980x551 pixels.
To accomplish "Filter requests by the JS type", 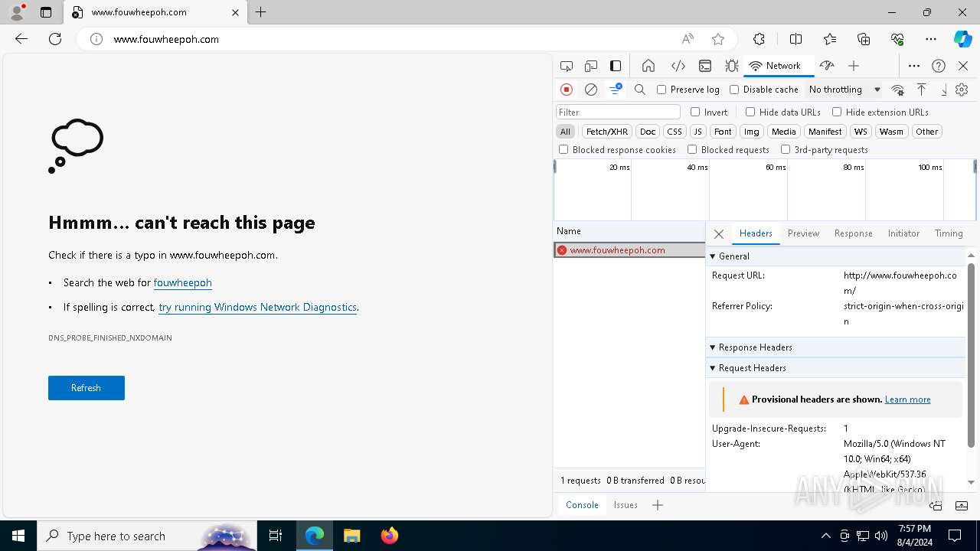I will pos(697,132).
